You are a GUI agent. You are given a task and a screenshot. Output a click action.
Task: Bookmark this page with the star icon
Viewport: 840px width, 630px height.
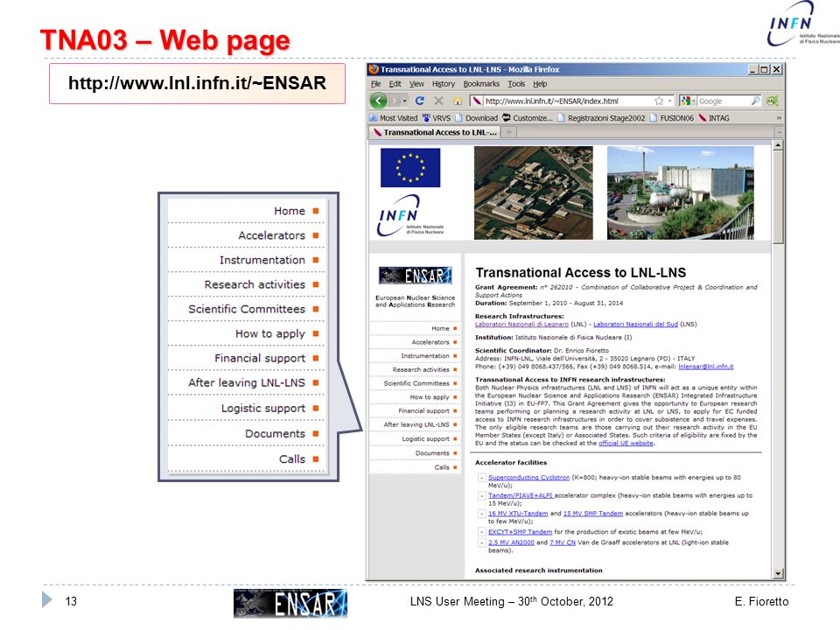659,101
